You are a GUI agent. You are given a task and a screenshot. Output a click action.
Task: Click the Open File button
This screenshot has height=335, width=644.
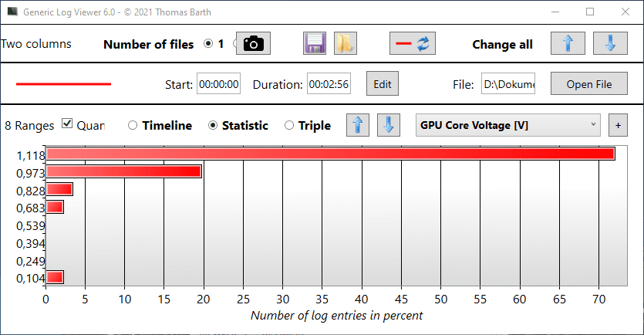click(x=589, y=84)
